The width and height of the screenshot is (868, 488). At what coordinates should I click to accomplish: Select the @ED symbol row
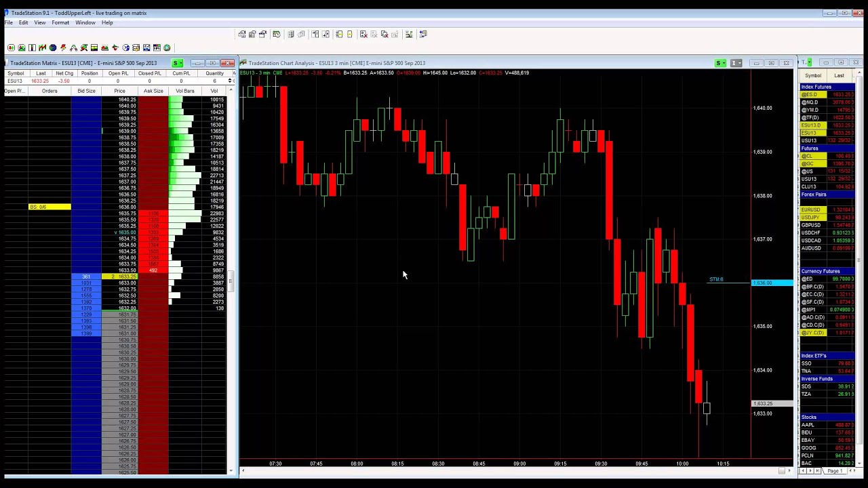827,279
